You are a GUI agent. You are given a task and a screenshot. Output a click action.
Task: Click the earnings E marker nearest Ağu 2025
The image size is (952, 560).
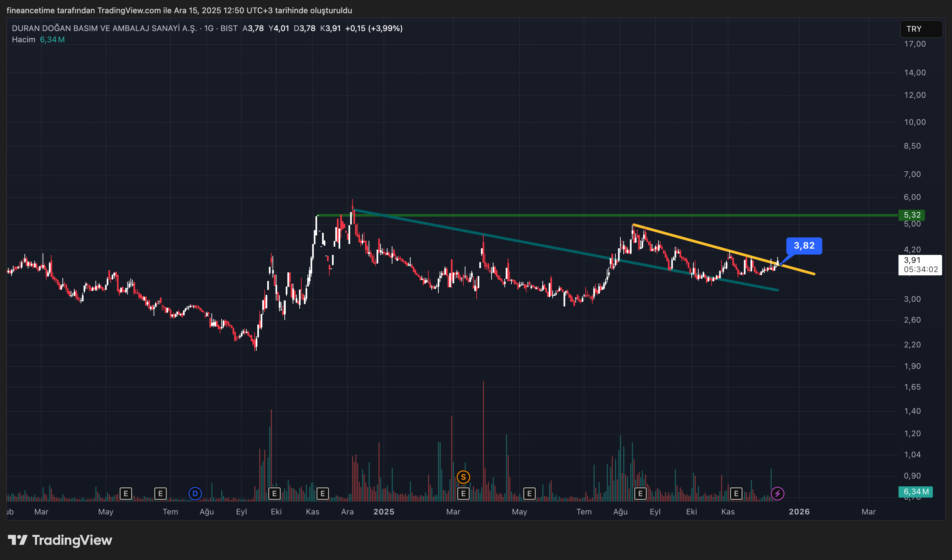tap(640, 493)
